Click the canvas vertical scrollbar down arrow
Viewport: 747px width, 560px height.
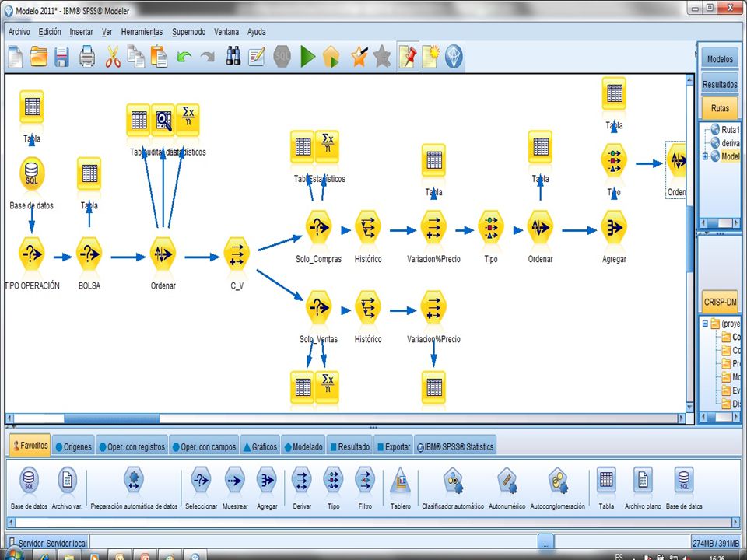[x=689, y=408]
